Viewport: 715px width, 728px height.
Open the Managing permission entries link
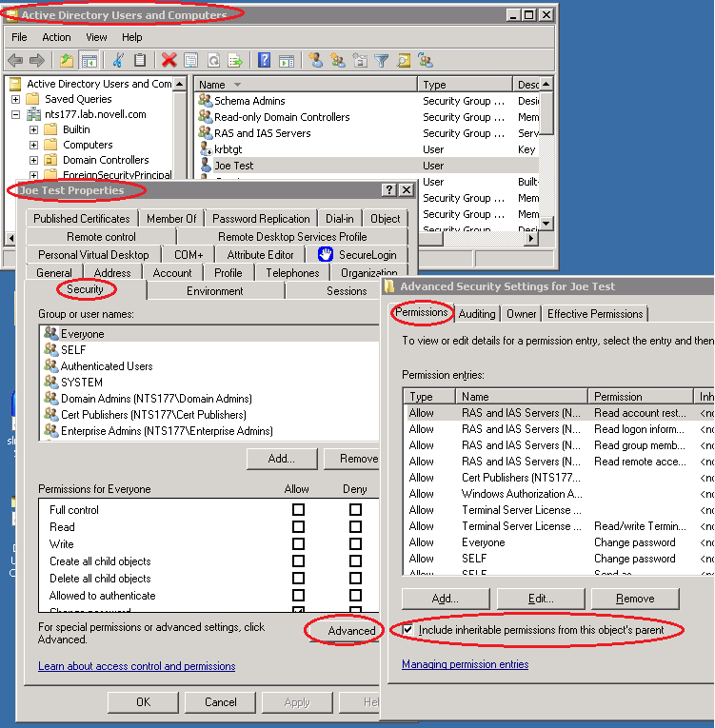[x=465, y=664]
